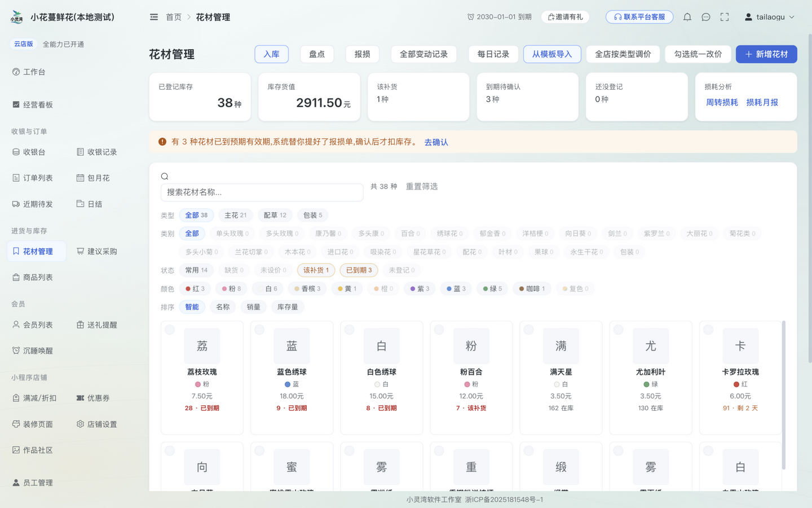The image size is (812, 508).
Task: Open 优惠券 page
Action: click(x=93, y=398)
